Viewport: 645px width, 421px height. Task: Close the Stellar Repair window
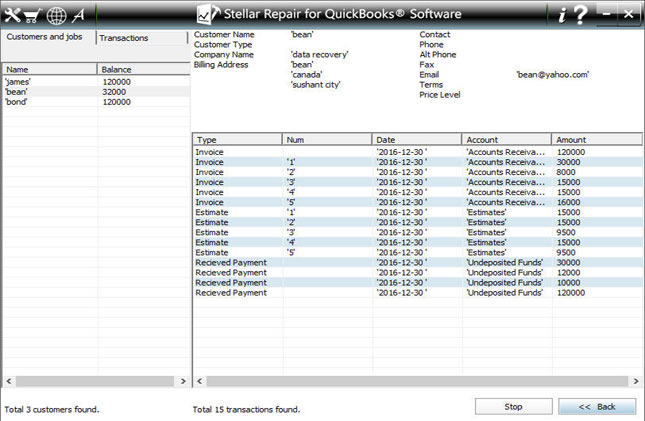628,14
